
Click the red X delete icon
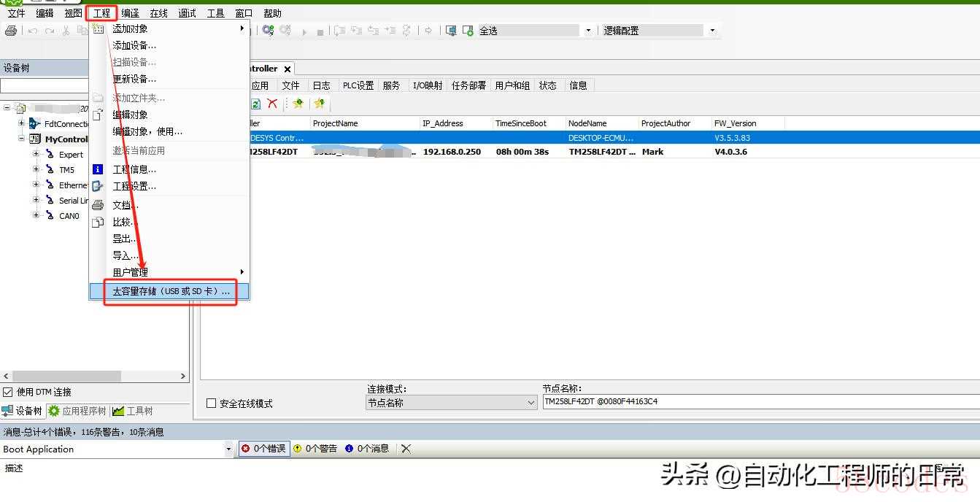pos(272,104)
